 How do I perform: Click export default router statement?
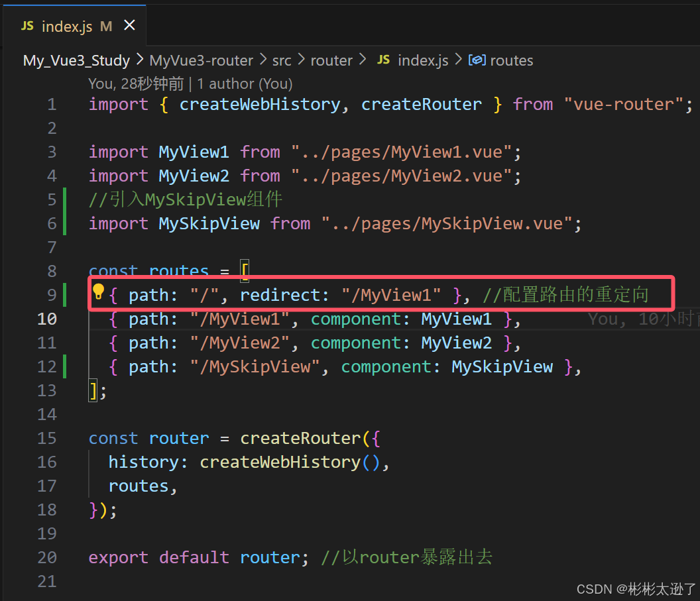(199, 557)
